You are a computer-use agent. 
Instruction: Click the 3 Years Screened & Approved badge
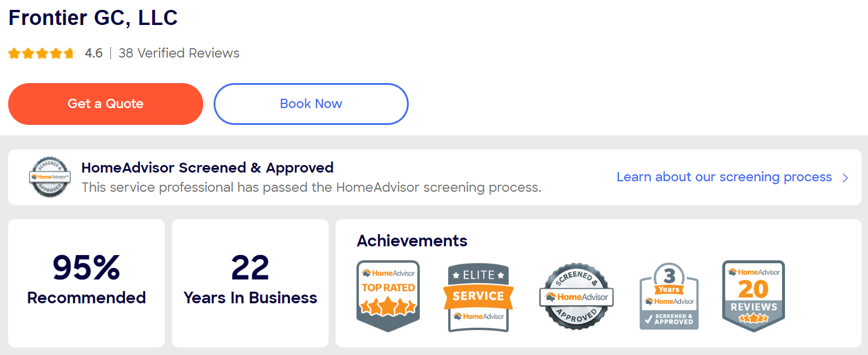[669, 297]
